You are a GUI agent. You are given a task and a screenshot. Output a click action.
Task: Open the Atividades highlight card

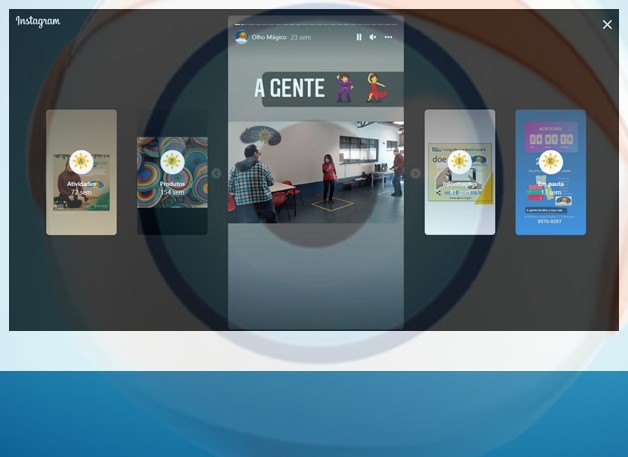(x=81, y=172)
